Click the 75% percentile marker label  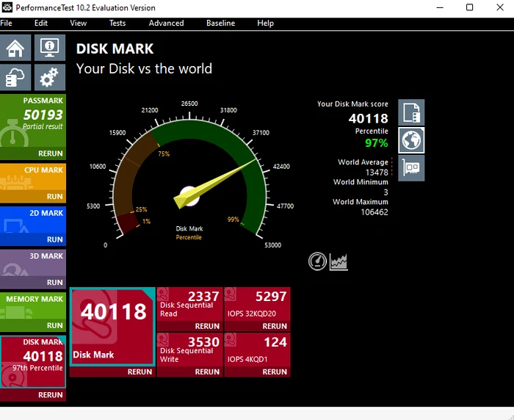[164, 153]
